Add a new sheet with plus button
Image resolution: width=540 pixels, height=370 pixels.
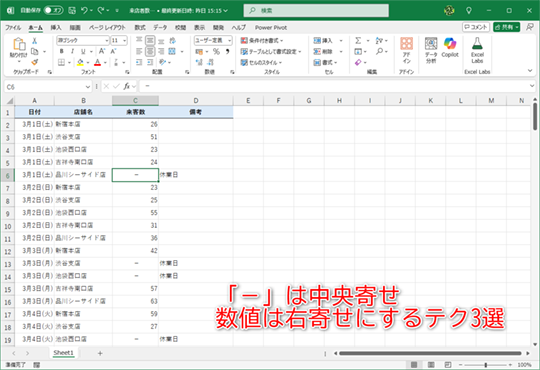coord(100,353)
